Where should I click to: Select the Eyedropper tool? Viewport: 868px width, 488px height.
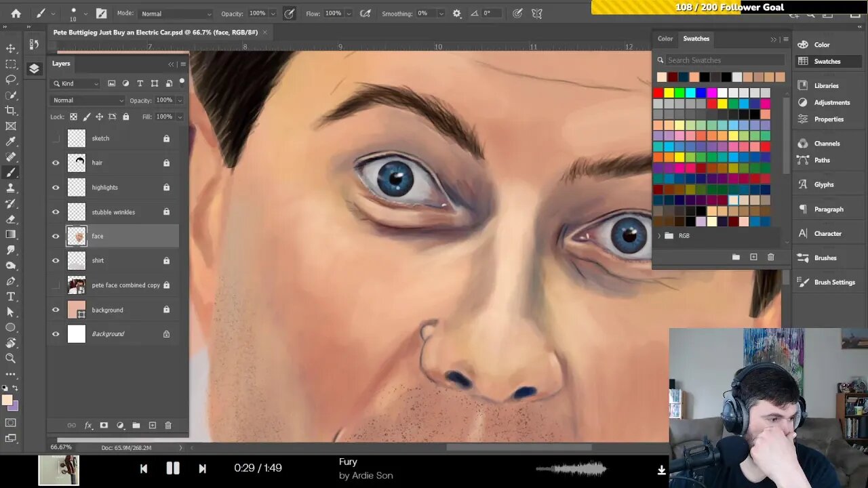(x=11, y=142)
